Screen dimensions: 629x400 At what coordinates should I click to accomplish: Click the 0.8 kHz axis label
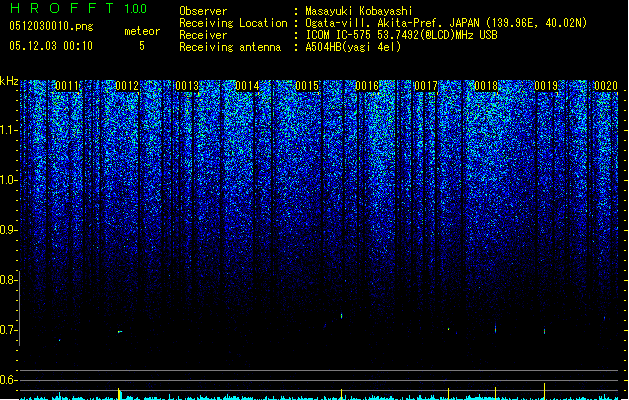(x=8, y=280)
